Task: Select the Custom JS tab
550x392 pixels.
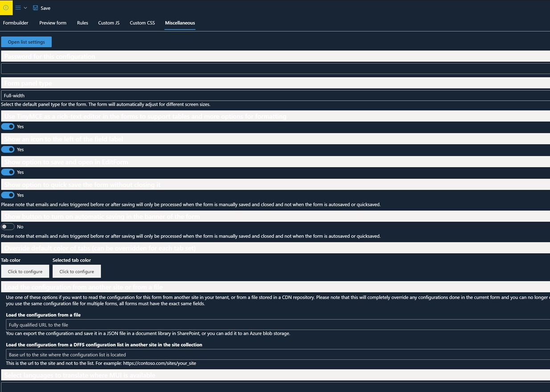Action: (x=109, y=23)
